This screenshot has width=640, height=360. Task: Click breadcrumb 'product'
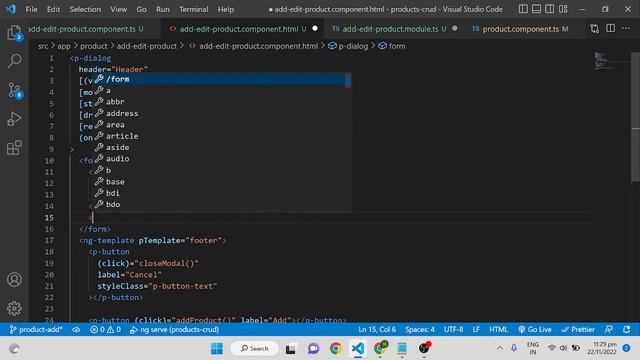click(x=93, y=46)
